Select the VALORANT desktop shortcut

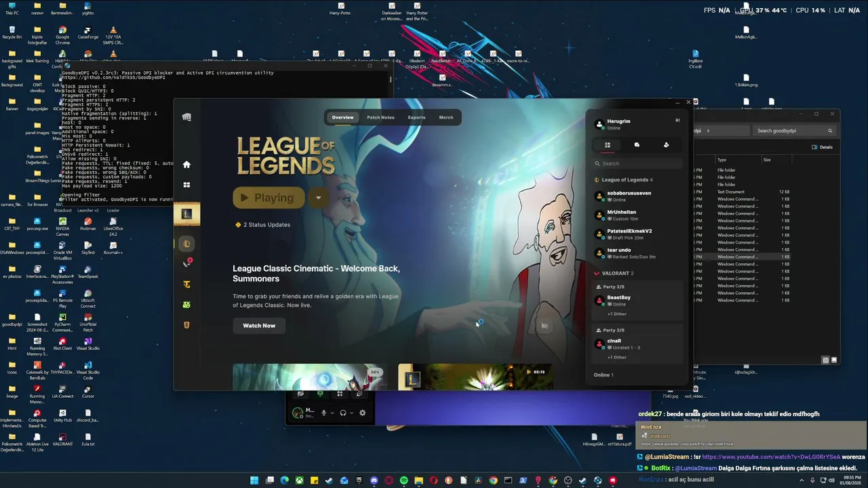coord(62,441)
